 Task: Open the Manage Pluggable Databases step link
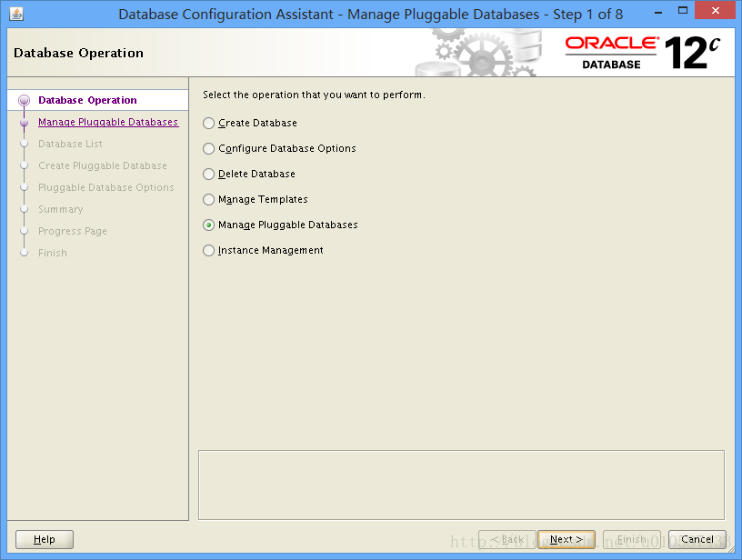(108, 122)
